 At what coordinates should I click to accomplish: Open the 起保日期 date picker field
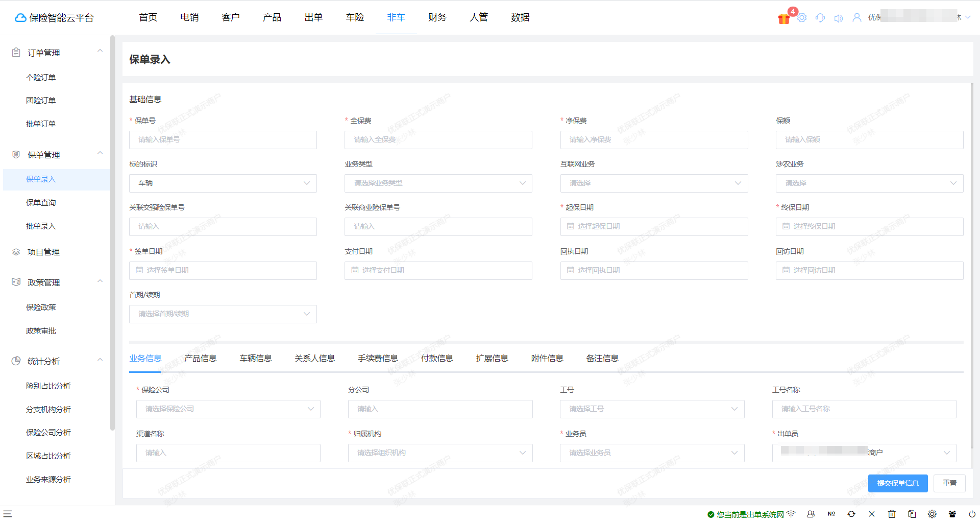click(x=654, y=227)
